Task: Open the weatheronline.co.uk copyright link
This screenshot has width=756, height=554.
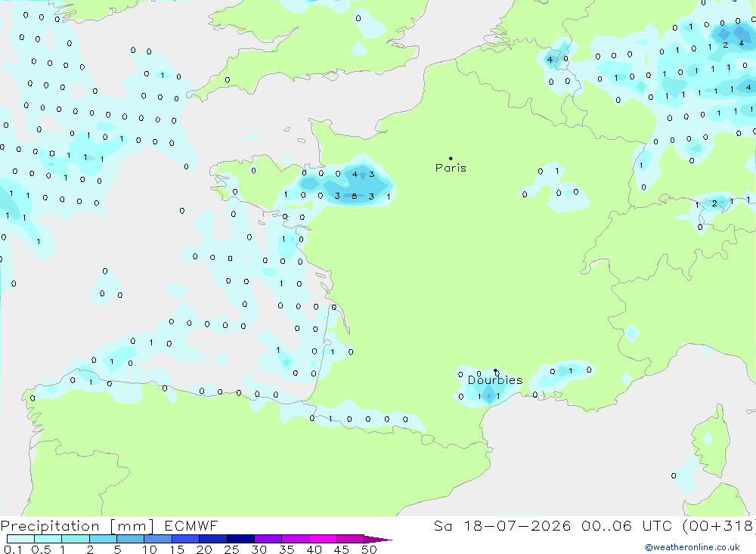Action: click(692, 547)
